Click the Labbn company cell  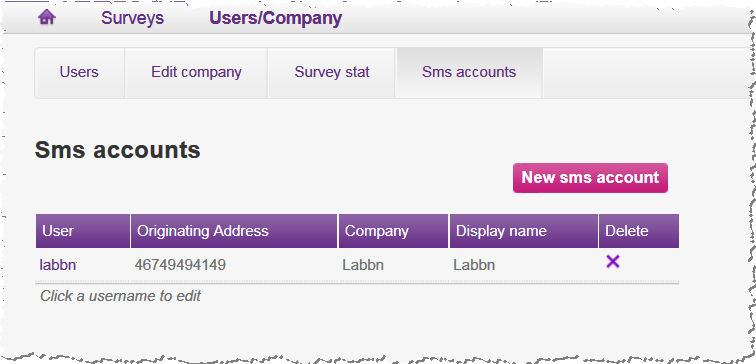pyautogui.click(x=363, y=265)
